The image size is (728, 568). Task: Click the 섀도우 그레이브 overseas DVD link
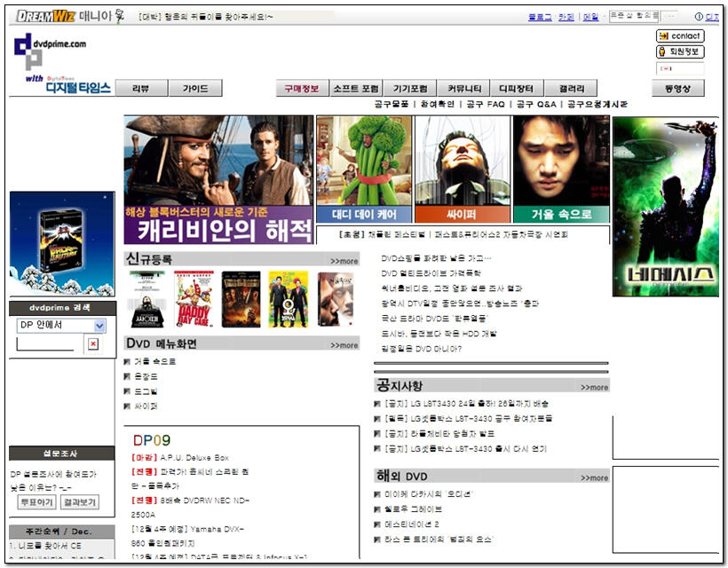(x=413, y=509)
